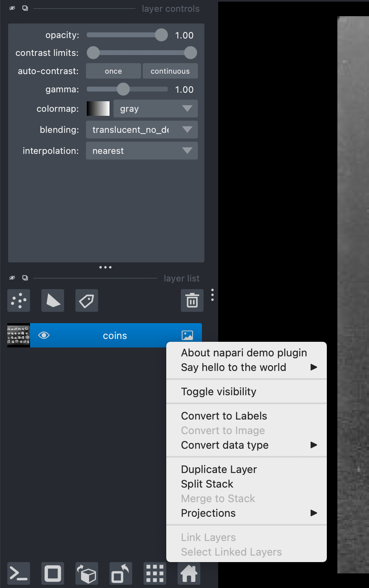Enable grid display mode
The width and height of the screenshot is (369, 588).
(x=154, y=573)
